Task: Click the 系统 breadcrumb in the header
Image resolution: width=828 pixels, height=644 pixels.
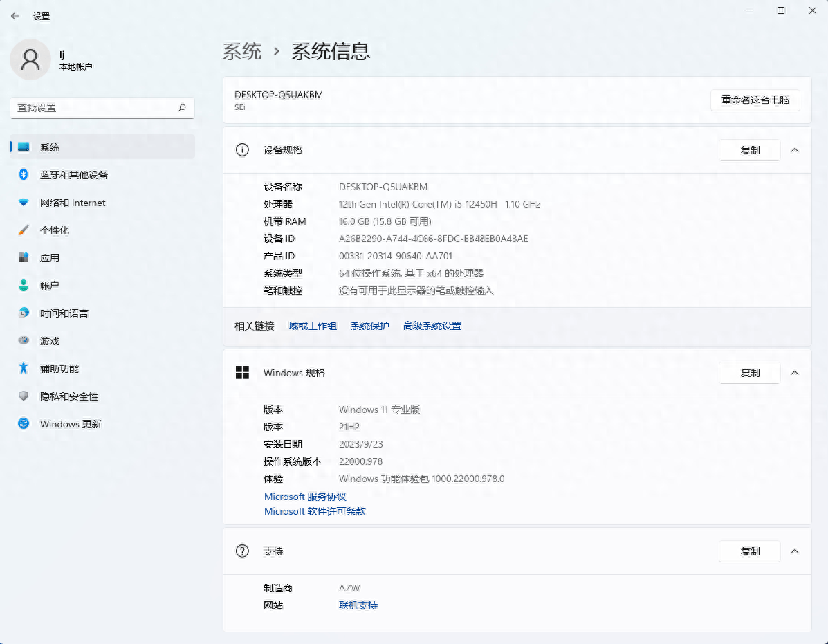Action: point(242,51)
